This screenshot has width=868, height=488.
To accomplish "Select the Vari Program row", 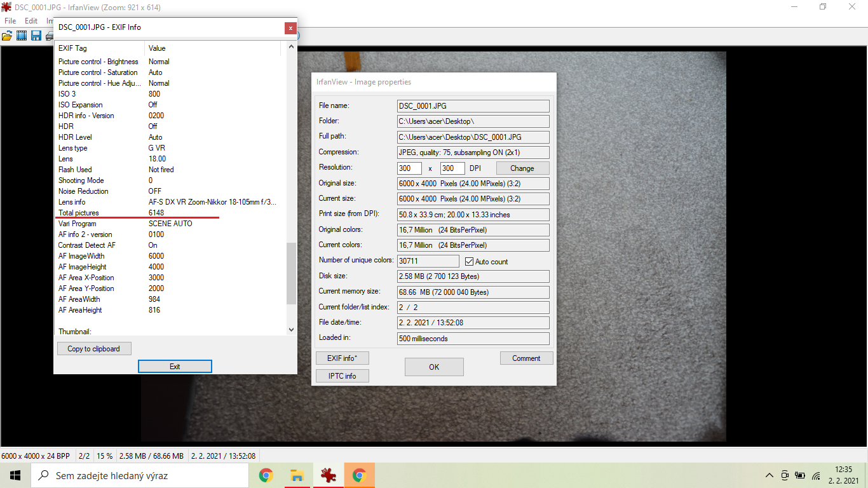I will tap(170, 224).
